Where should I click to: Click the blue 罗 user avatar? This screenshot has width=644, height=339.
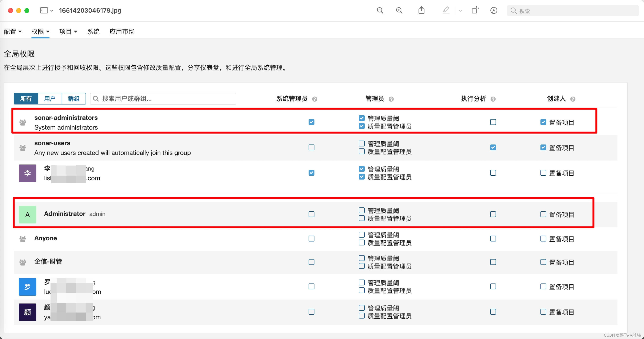(x=27, y=287)
